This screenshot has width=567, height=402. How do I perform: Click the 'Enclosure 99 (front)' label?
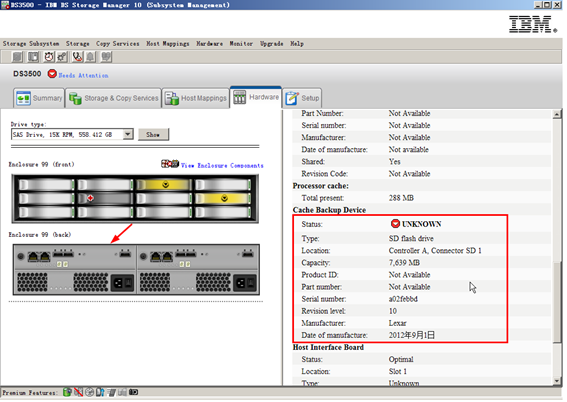[x=42, y=164]
